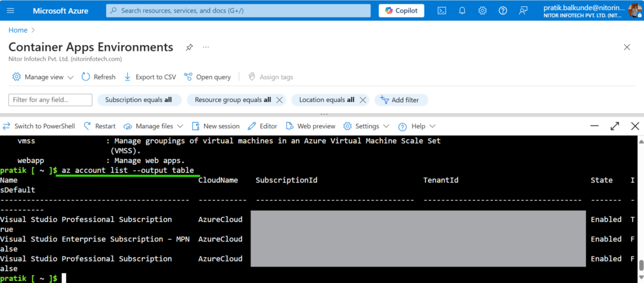Export the list to CSV
The width and height of the screenshot is (644, 283).
point(150,77)
